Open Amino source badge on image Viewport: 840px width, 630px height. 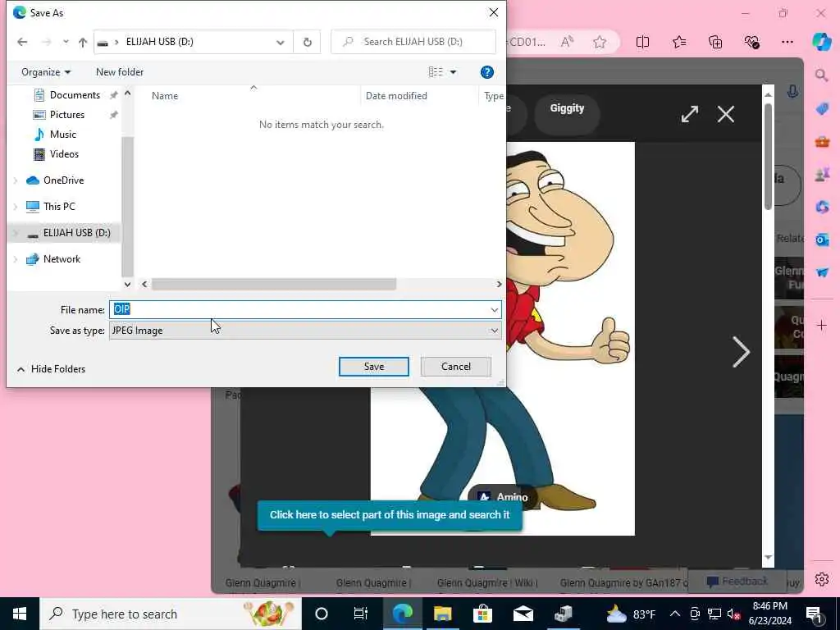tap(504, 497)
